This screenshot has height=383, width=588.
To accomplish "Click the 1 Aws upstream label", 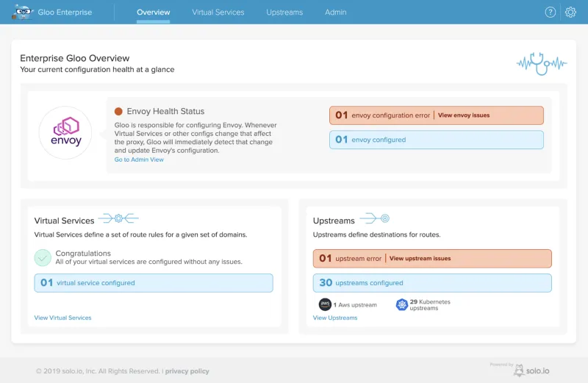I will tap(355, 305).
